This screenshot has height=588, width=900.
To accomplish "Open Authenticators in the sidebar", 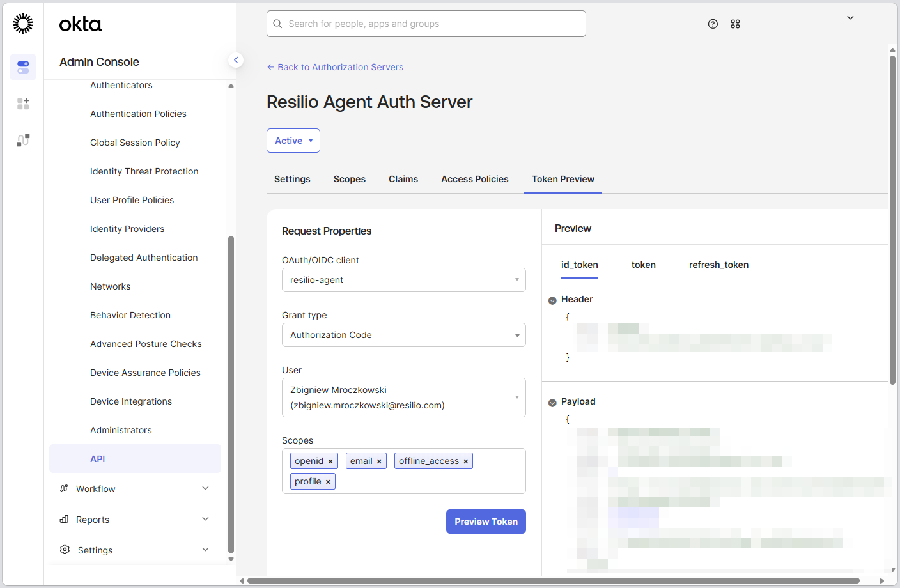I will 121,85.
